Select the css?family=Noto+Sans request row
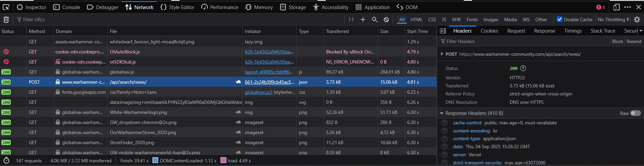The width and height of the screenshot is (644, 166). click(x=218, y=92)
